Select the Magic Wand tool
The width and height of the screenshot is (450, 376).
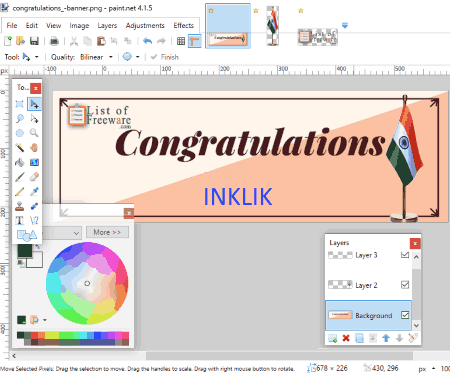(20, 147)
